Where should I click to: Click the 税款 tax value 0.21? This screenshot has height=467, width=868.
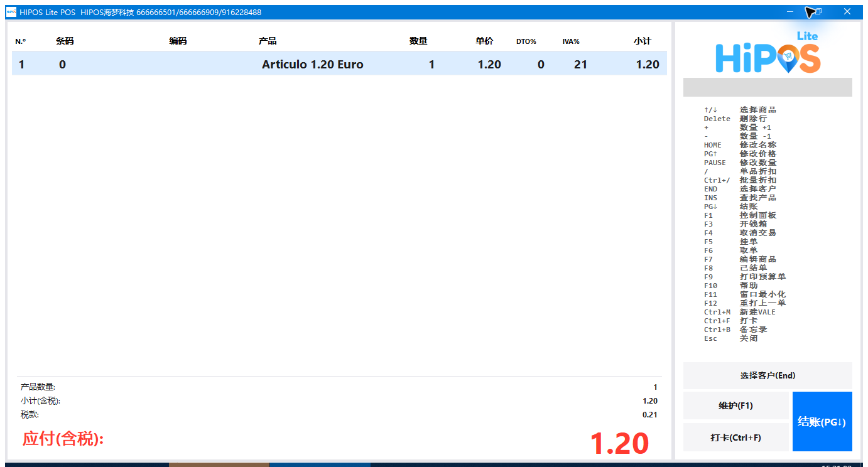pos(650,415)
